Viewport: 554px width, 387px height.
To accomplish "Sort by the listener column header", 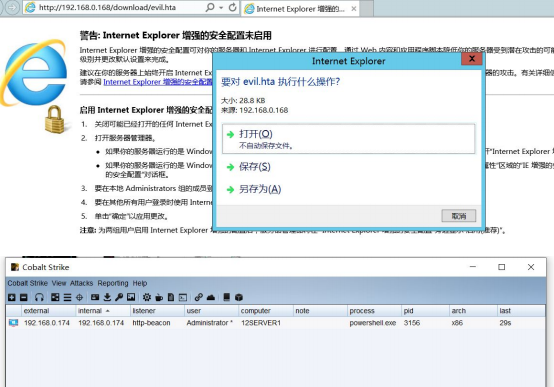I will tap(157, 311).
